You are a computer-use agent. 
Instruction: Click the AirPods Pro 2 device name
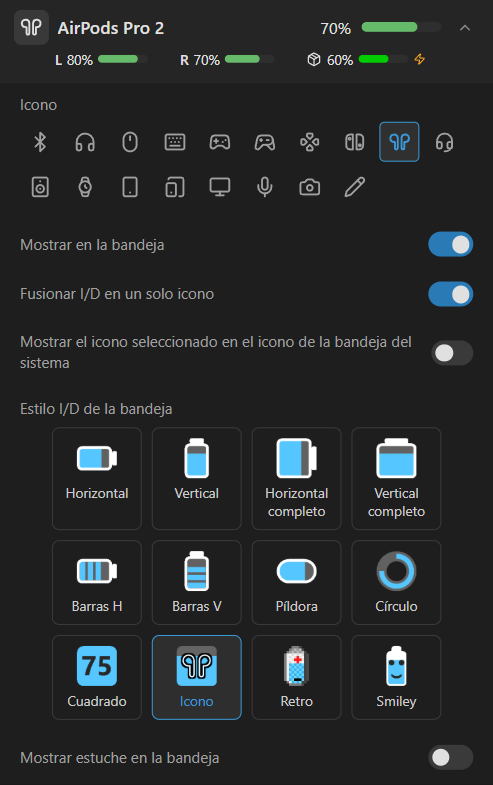[111, 28]
